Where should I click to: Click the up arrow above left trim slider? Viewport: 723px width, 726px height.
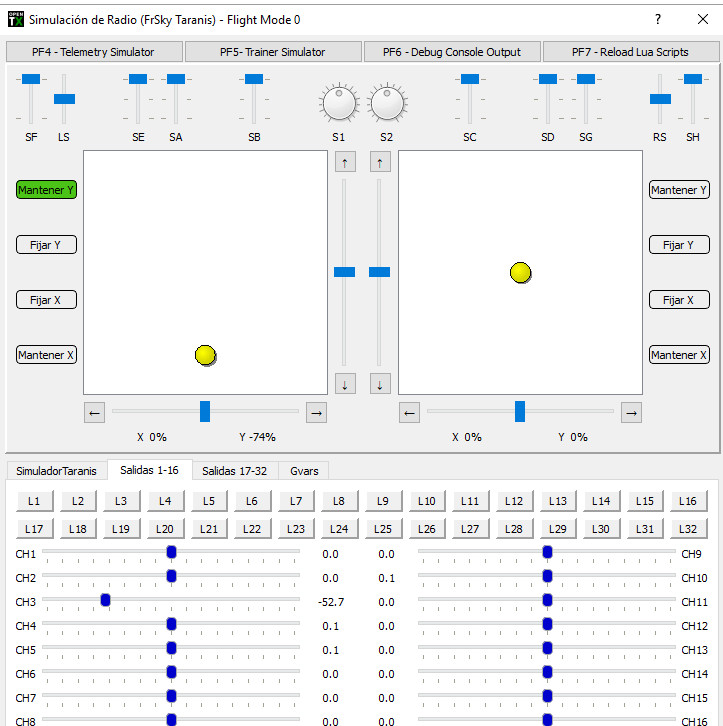[x=345, y=162]
